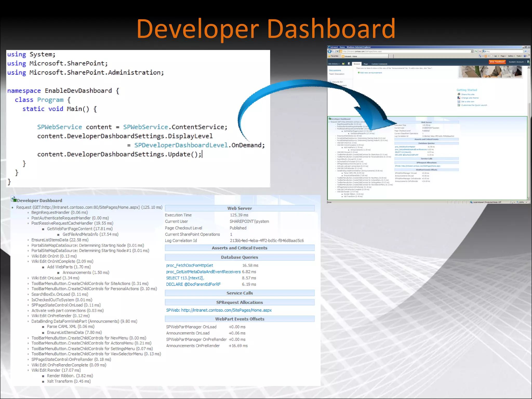
Task: Click the SPWeb Home.aspx link in large panel
Action: [219, 310]
